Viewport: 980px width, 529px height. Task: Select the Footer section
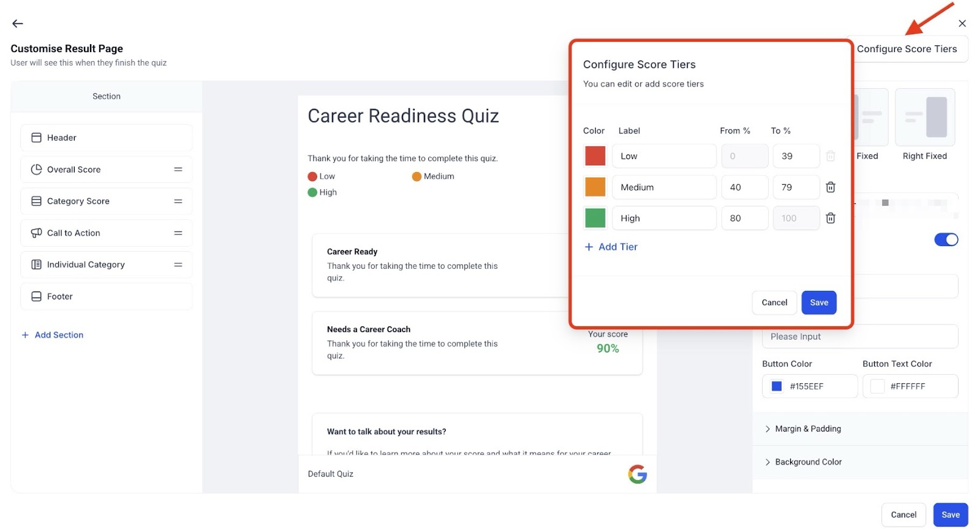click(106, 296)
